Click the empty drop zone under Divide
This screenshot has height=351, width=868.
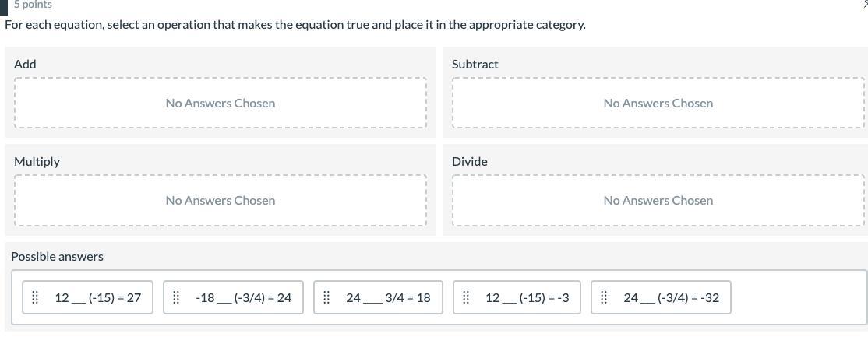point(658,201)
